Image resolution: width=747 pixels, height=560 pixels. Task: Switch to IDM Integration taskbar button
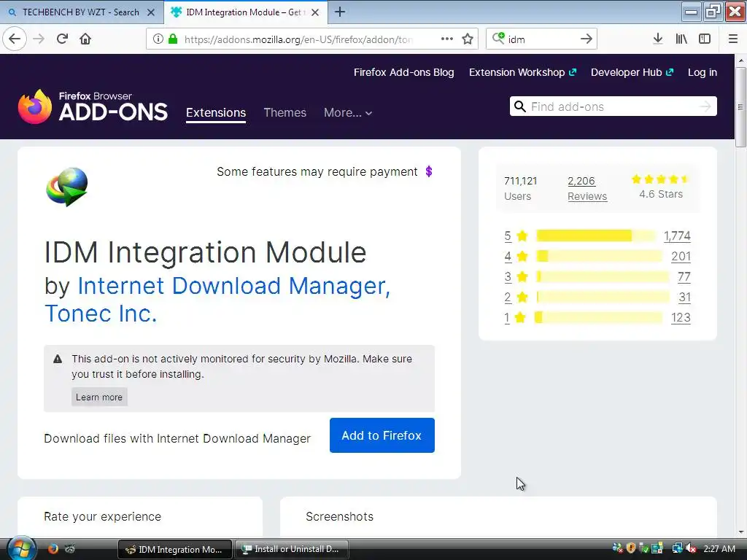click(x=175, y=549)
